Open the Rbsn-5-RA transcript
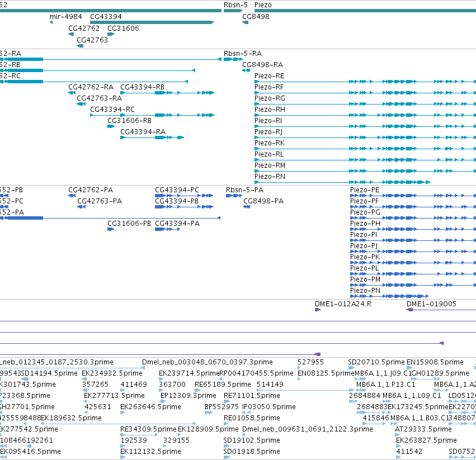 tap(243, 54)
